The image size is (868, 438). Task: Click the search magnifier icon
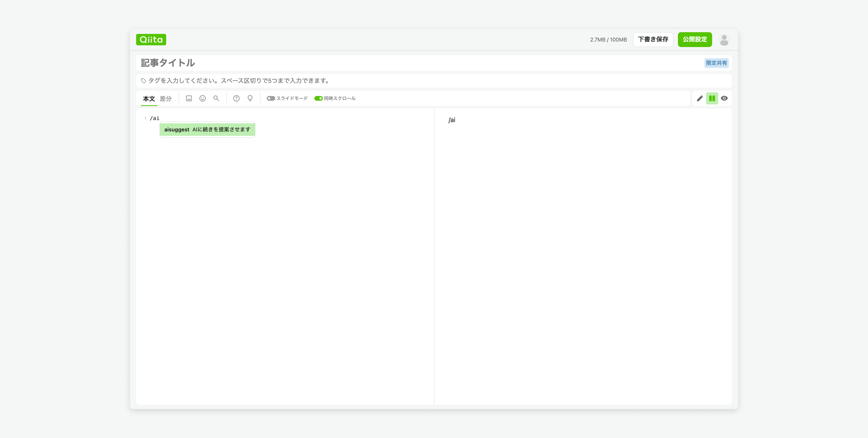click(216, 98)
